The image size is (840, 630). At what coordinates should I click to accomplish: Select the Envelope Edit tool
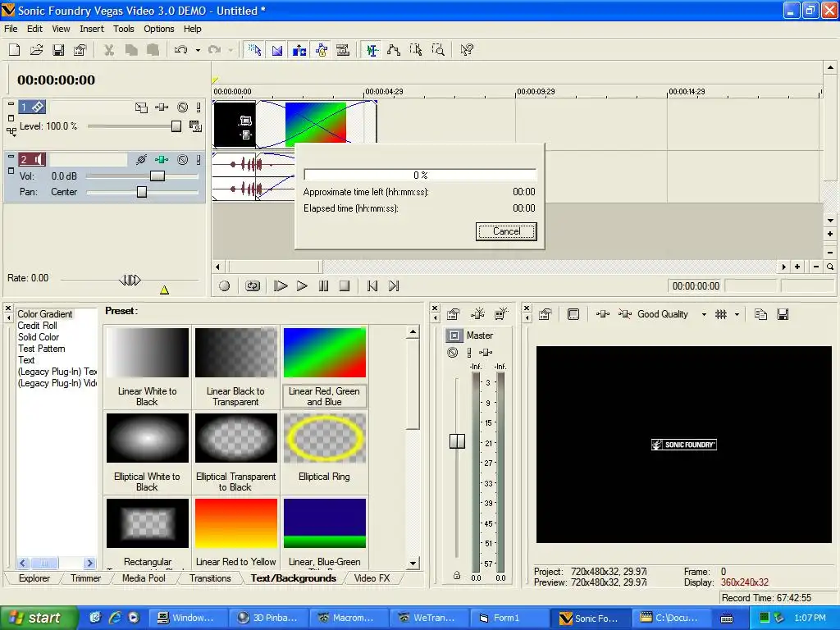tap(394, 50)
